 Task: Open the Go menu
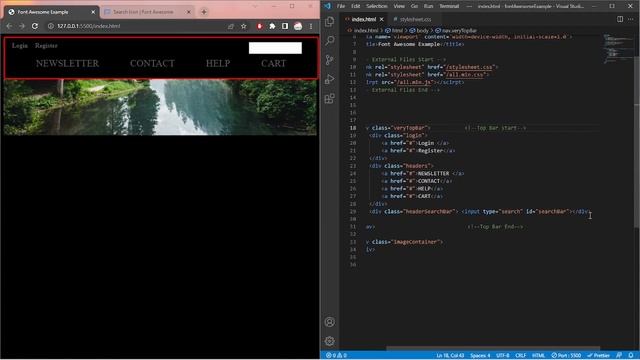point(414,6)
